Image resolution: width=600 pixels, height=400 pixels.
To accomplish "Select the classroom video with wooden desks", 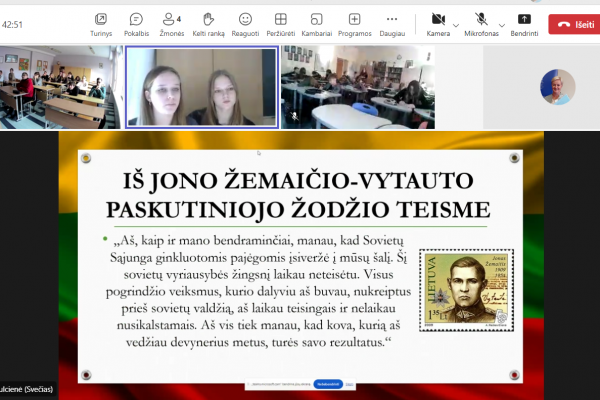I will (62, 87).
